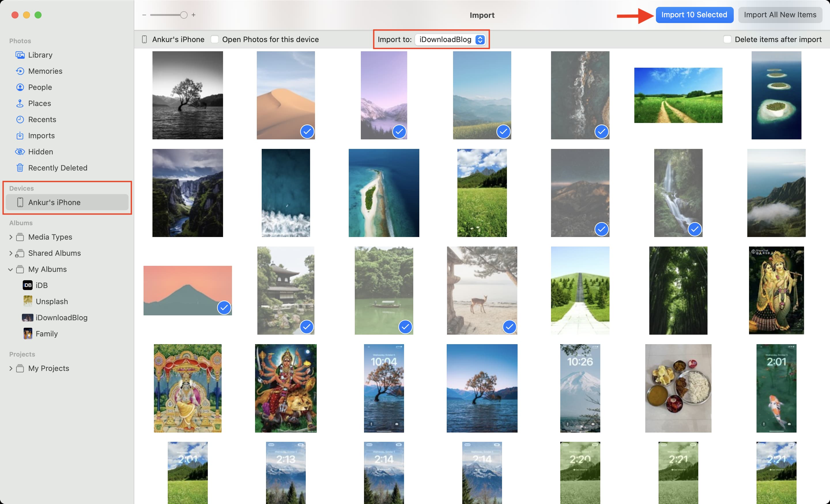The height and width of the screenshot is (504, 830).
Task: Collapse the My Albums folder
Action: tap(11, 269)
